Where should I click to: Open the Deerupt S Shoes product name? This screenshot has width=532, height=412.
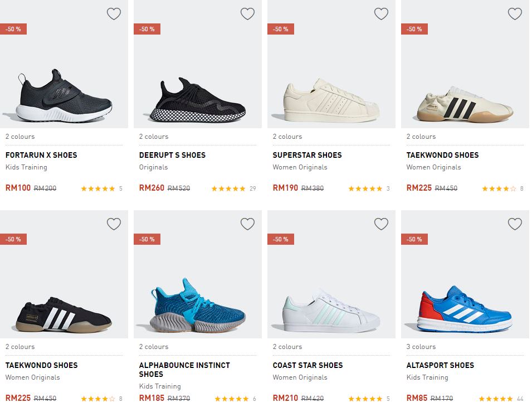[172, 155]
